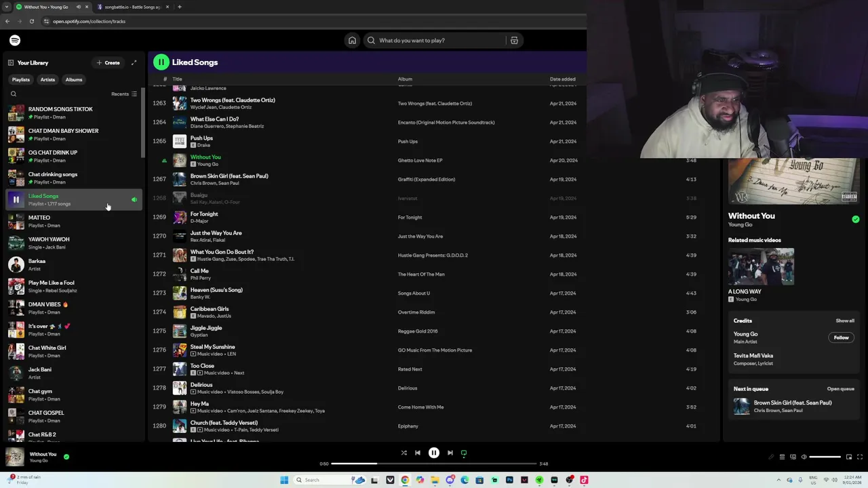The height and width of the screenshot is (488, 868).
Task: Filter library by Artists
Action: [47, 79]
